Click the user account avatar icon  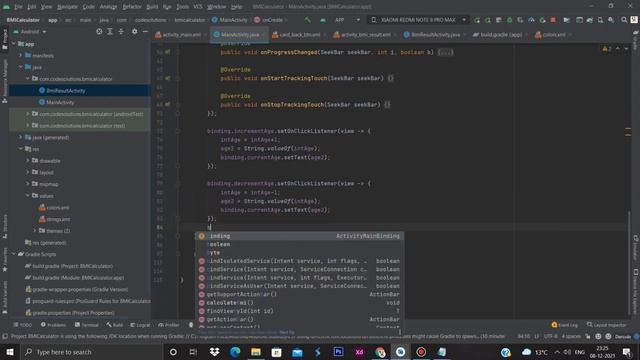tap(634, 20)
